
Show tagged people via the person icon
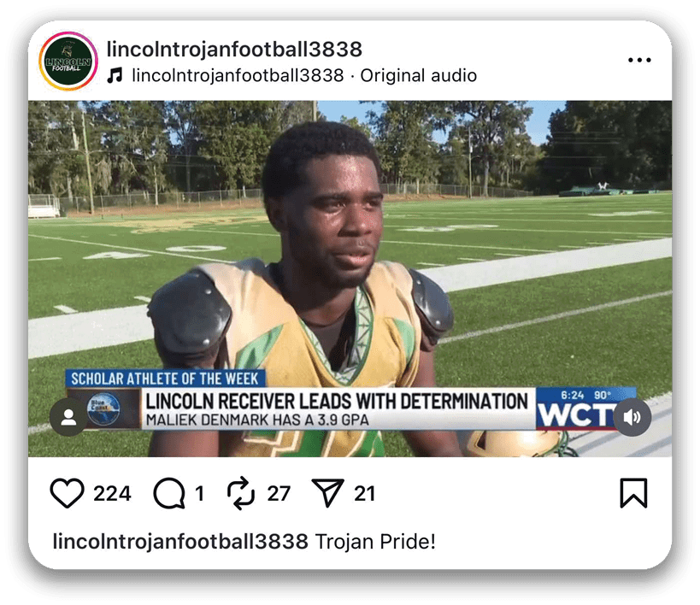tap(68, 417)
